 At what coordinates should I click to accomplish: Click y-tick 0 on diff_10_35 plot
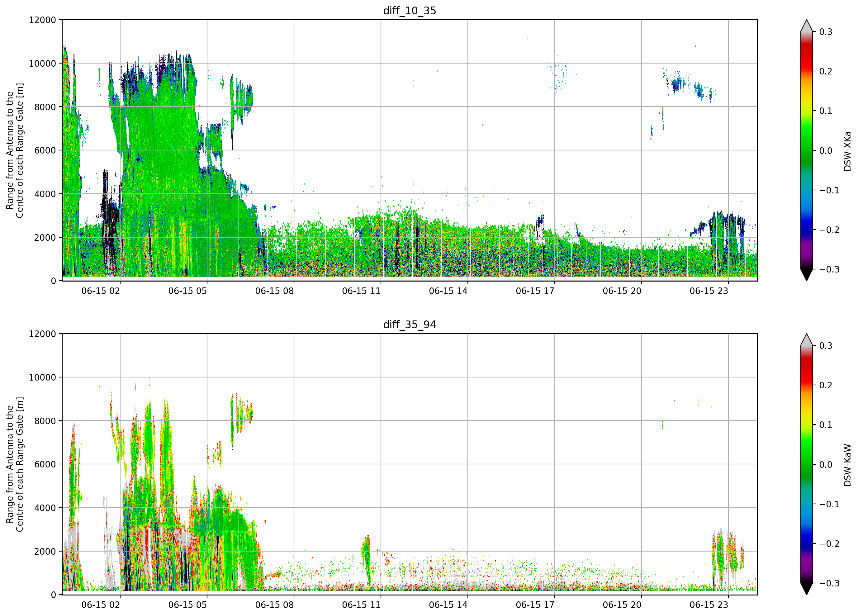click(x=53, y=281)
